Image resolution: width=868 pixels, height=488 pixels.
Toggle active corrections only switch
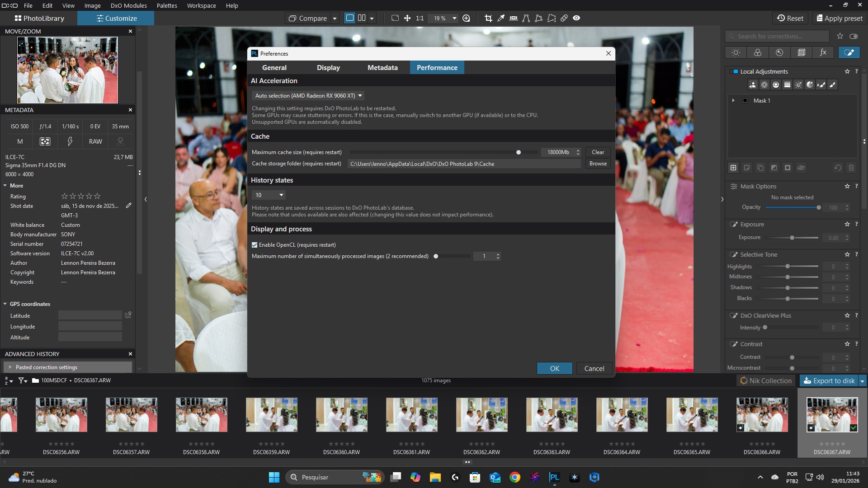(x=854, y=36)
